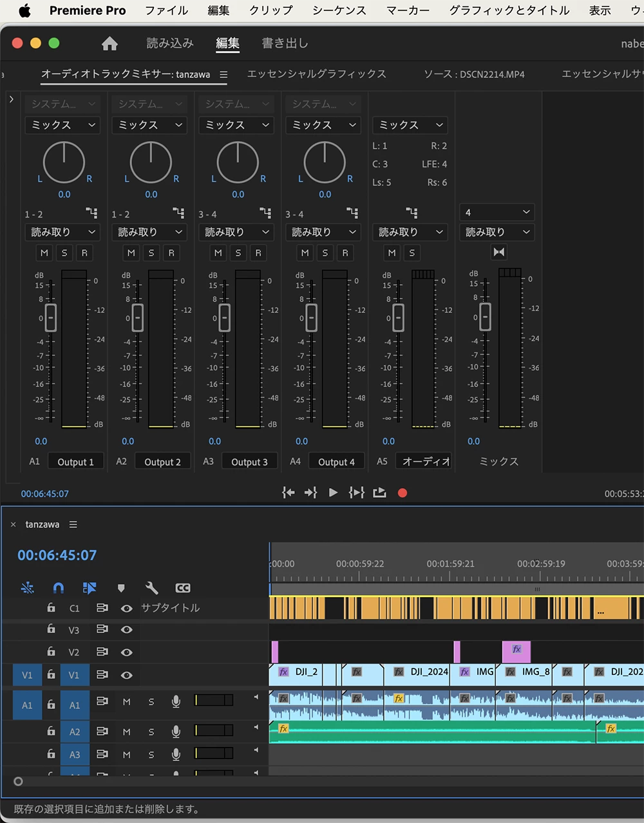The width and height of the screenshot is (644, 823).
Task: Open A3 channel ミックス output dropdown
Action: [x=236, y=125]
